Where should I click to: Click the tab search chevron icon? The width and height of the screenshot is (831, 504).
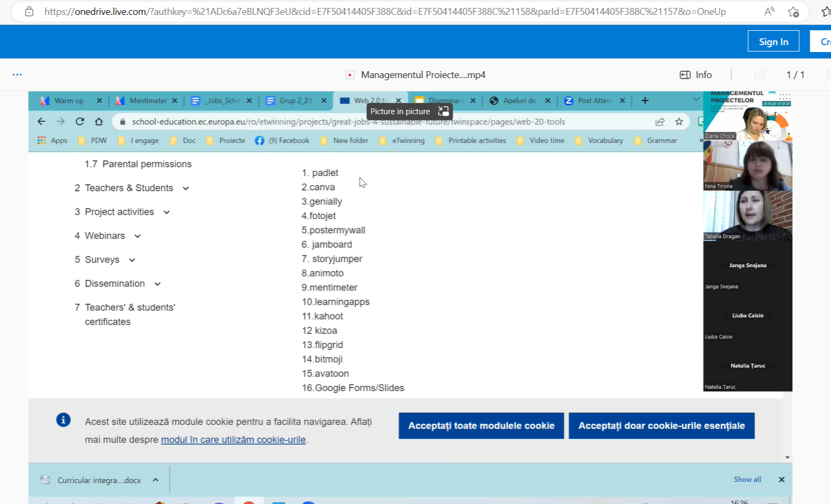tap(696, 100)
